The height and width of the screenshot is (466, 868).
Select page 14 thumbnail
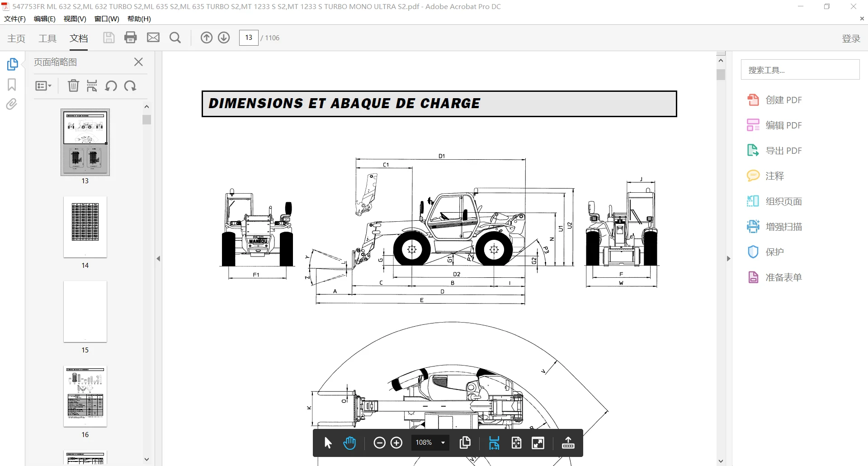coord(85,227)
